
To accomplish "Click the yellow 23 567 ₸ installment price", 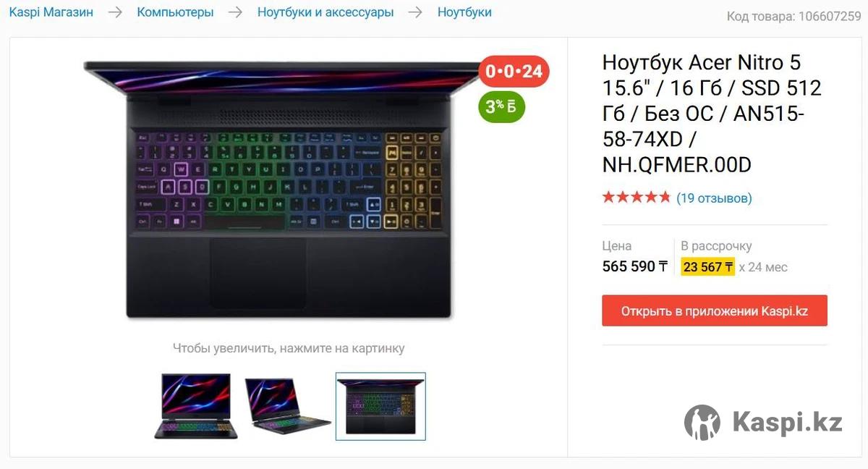I will 708,267.
